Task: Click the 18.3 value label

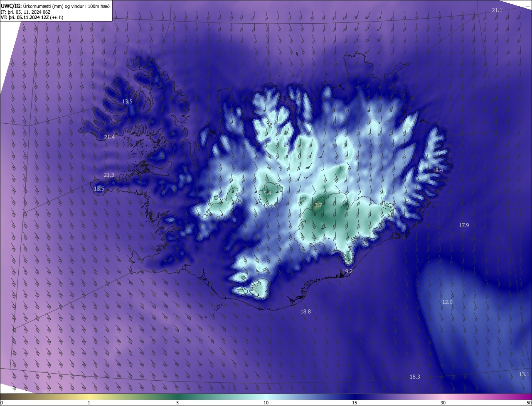Action: point(415,377)
